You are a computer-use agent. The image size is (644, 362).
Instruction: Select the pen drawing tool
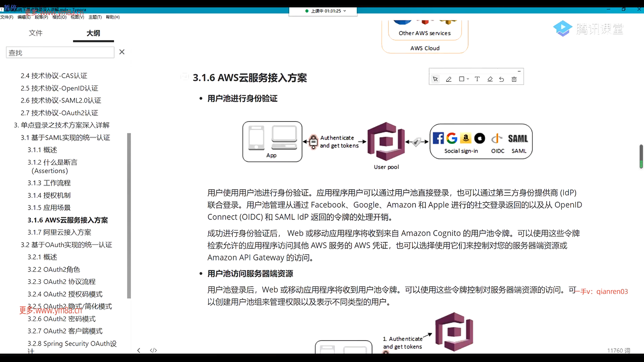point(448,79)
